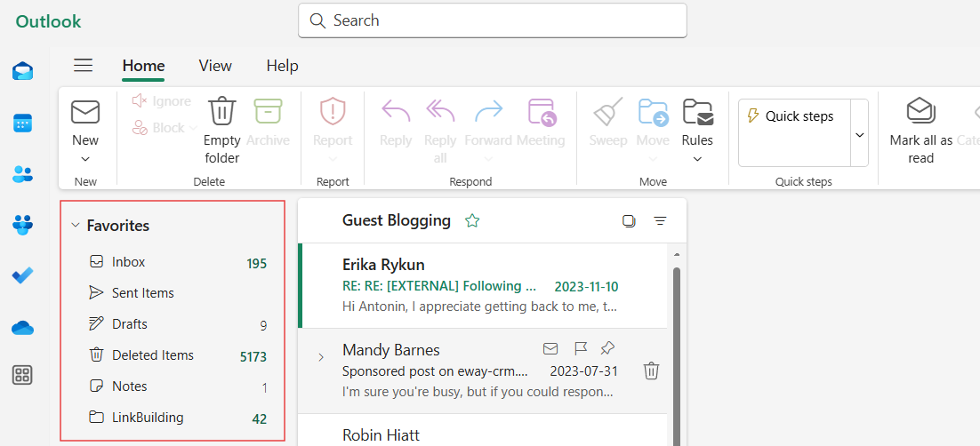Open the New item dropdown arrow
This screenshot has height=446, width=980.
tap(85, 159)
